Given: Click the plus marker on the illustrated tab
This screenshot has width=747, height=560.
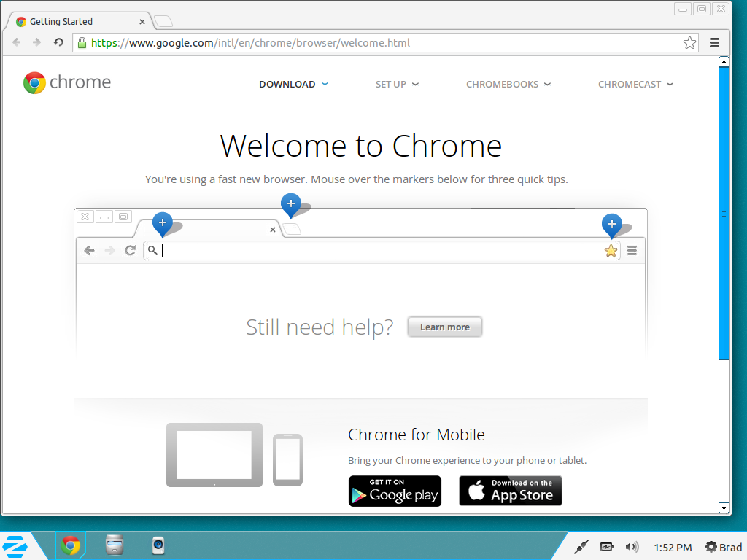Looking at the screenshot, I should tap(163, 225).
